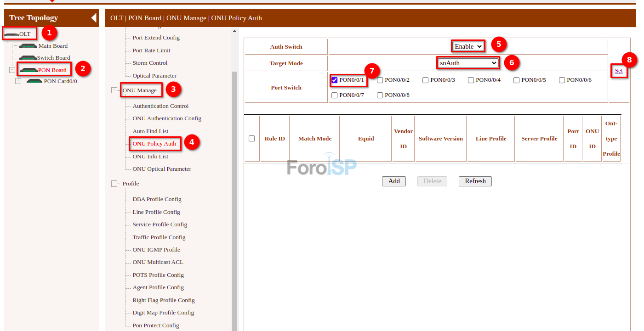Click the Switch Board device icon
This screenshot has width=644, height=331.
click(28, 58)
